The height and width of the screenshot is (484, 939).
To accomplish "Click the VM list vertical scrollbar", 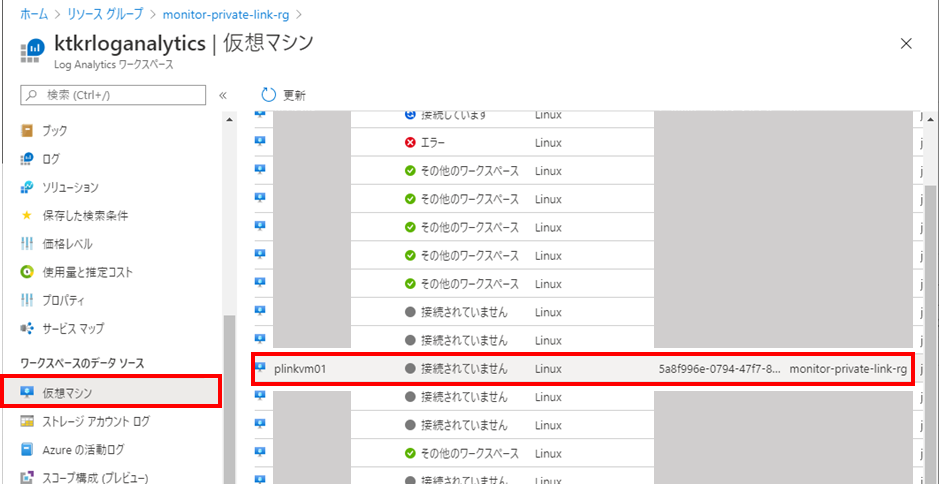I will (x=931, y=334).
